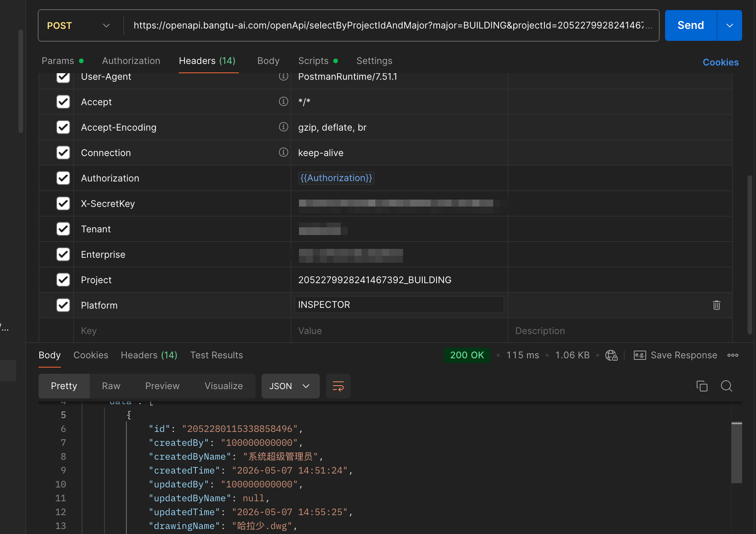View the response Headers (14) tab

pyautogui.click(x=149, y=355)
